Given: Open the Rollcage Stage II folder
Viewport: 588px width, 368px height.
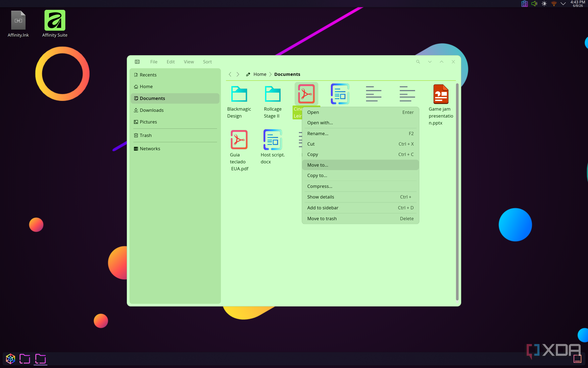Looking at the screenshot, I should pos(273,102).
